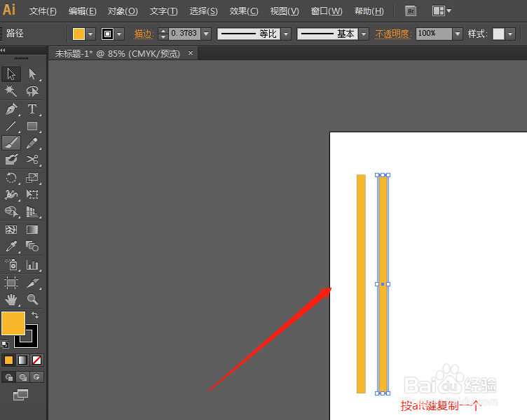The height and width of the screenshot is (420, 527).
Task: Open Adobe Bridge via Br icon
Action: (x=411, y=11)
